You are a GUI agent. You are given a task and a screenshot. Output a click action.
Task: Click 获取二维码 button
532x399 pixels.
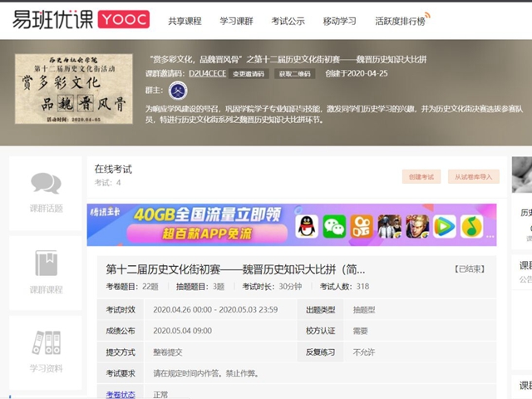294,74
